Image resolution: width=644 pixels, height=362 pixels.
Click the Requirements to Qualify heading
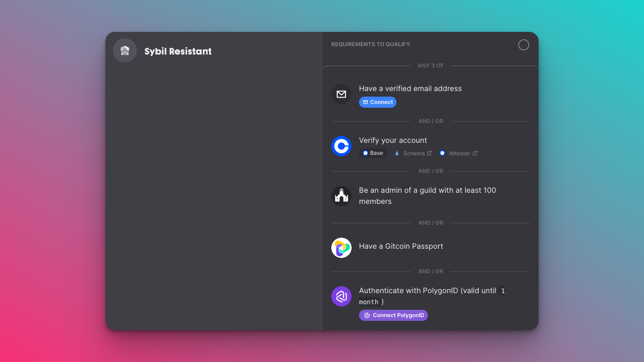[x=371, y=44]
